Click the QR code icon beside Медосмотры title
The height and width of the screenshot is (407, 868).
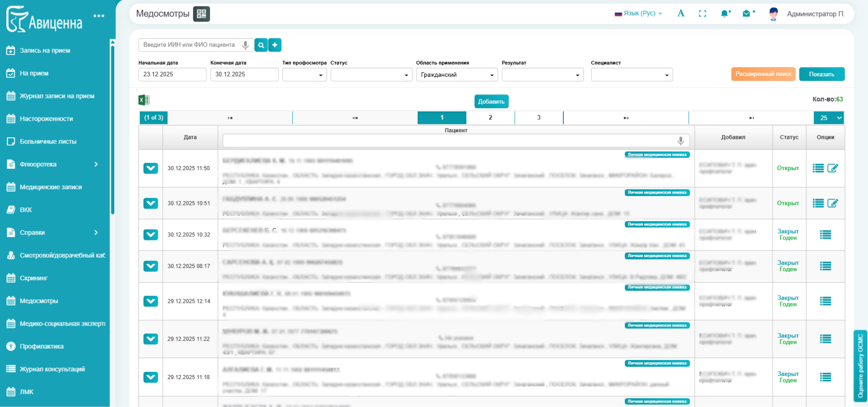coord(201,14)
